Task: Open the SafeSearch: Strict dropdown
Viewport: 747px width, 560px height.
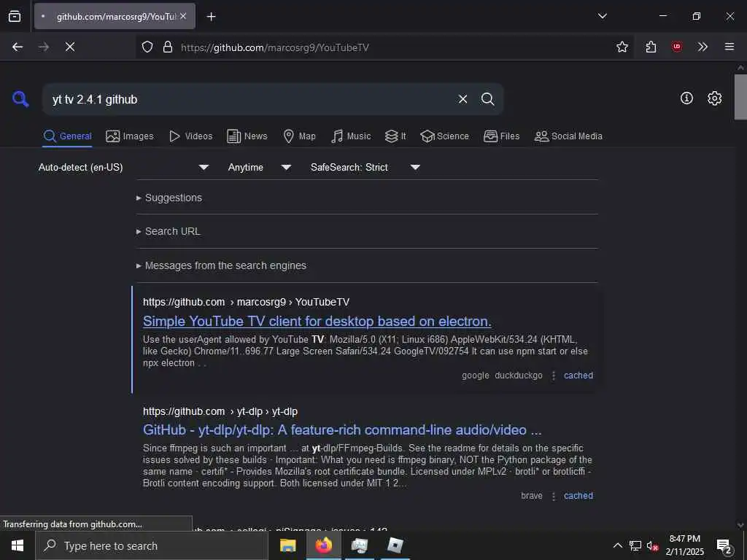Action: [x=365, y=167]
